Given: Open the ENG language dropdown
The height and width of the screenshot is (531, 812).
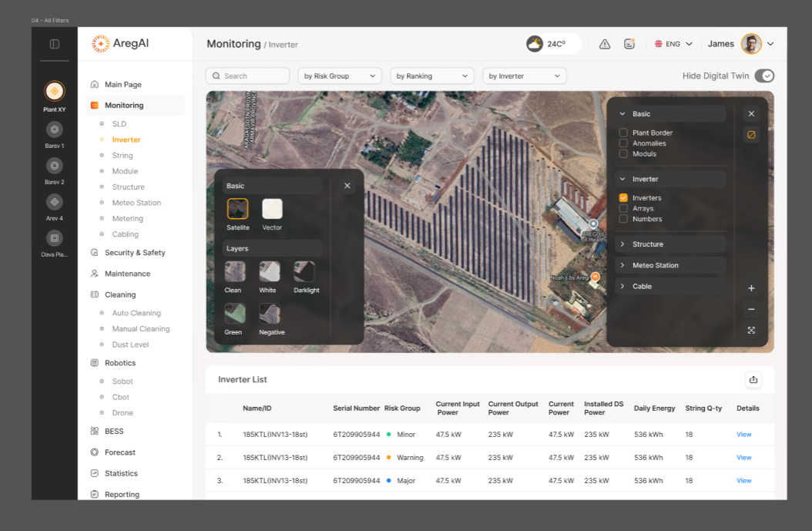Looking at the screenshot, I should 673,44.
